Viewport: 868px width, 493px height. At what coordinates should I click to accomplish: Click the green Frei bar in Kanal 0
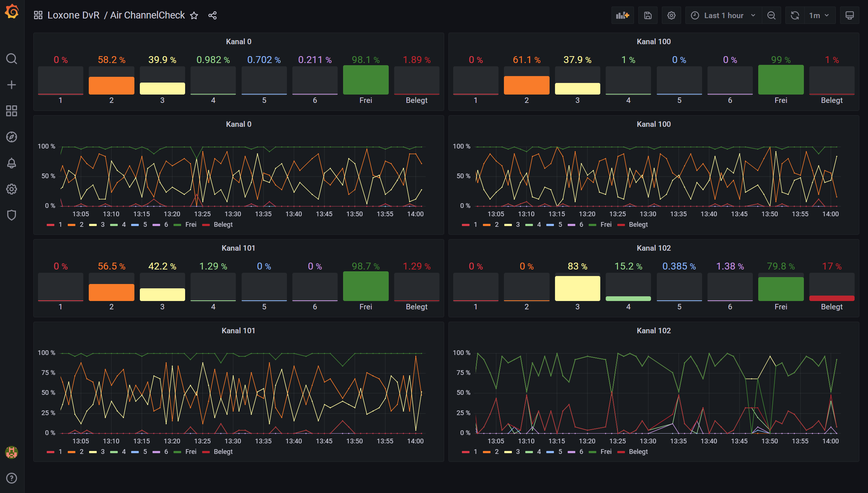click(x=366, y=80)
